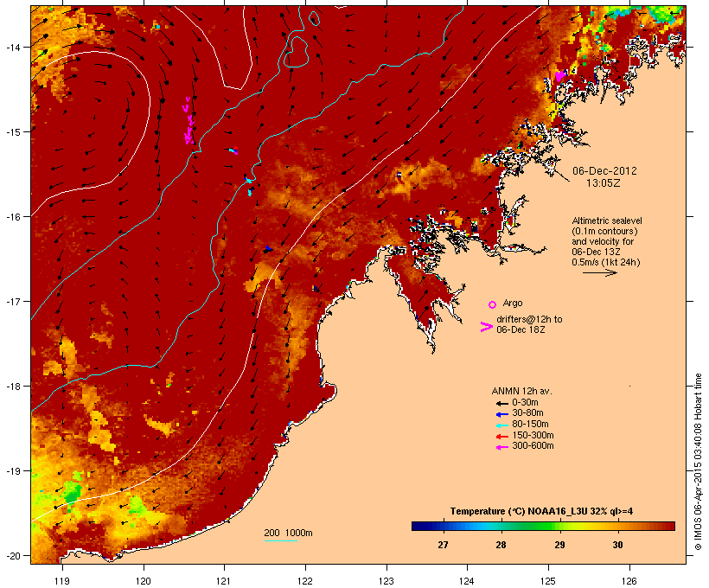The height and width of the screenshot is (588, 709).
Task: Click the text 0.5m/s (1kt 24h)
Action: pyautogui.click(x=606, y=262)
